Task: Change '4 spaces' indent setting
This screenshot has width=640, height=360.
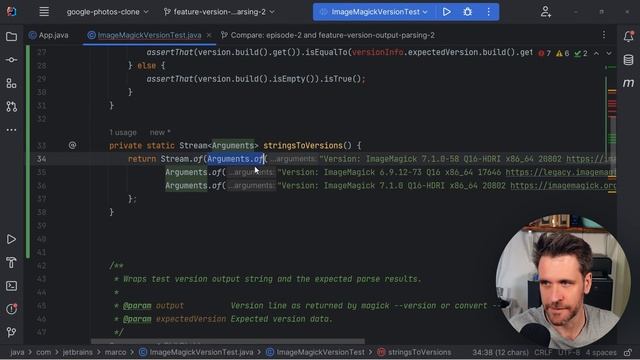Action: (601, 352)
